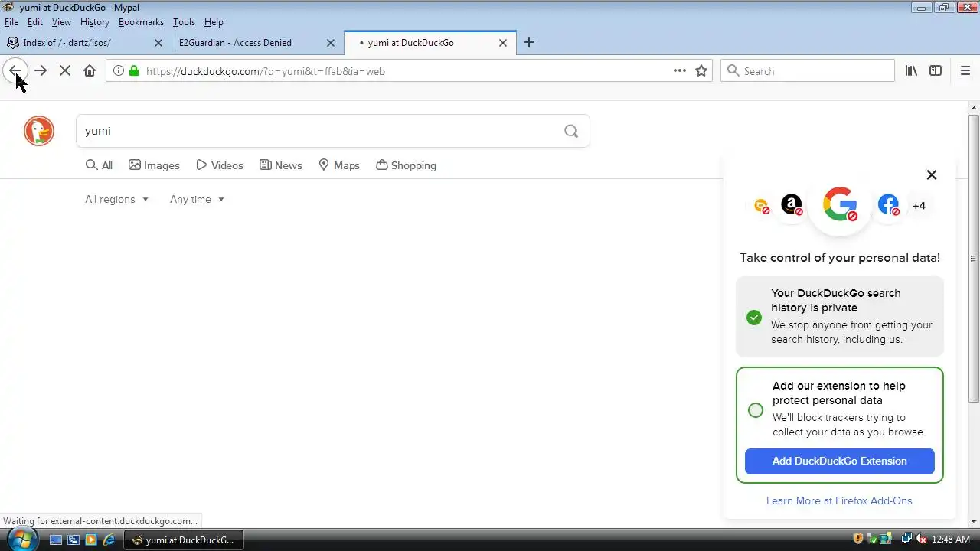
Task: Open the Edit menu
Action: click(x=35, y=22)
